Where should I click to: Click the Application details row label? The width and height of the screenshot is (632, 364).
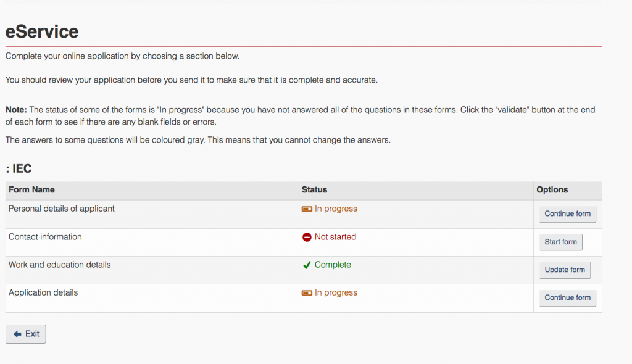pyautogui.click(x=43, y=292)
